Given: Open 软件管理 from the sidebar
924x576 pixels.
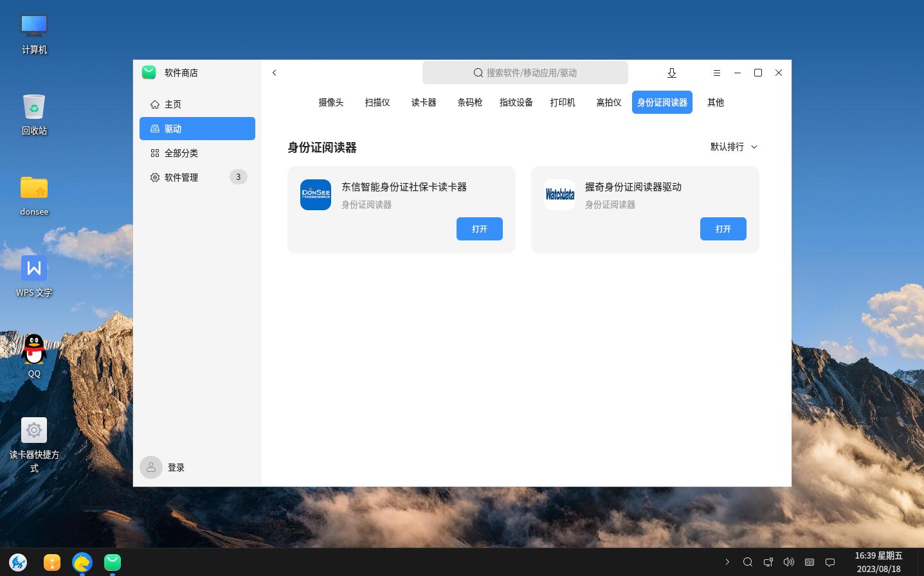Looking at the screenshot, I should (182, 177).
